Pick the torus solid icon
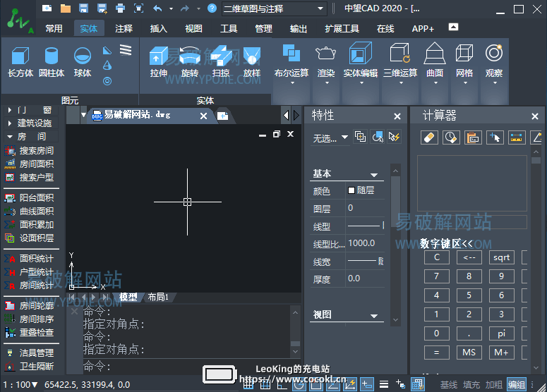The height and width of the screenshot is (392, 547). click(107, 81)
